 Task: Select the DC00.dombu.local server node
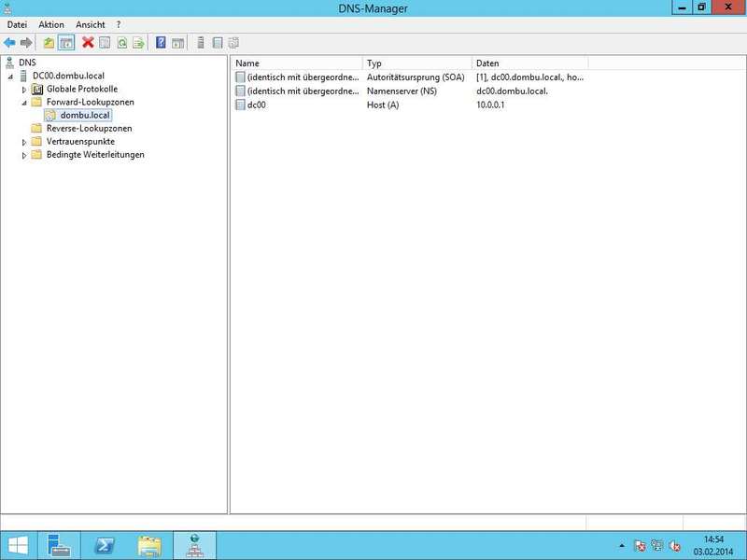coord(68,76)
